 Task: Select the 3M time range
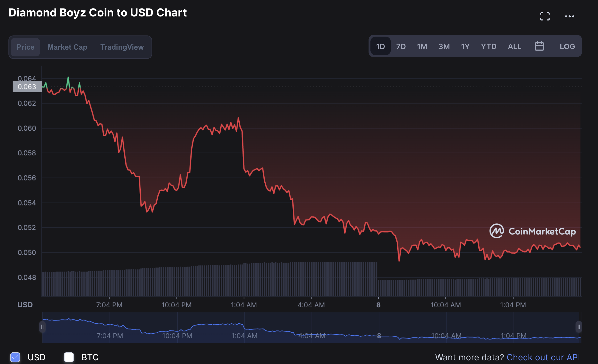click(x=444, y=46)
